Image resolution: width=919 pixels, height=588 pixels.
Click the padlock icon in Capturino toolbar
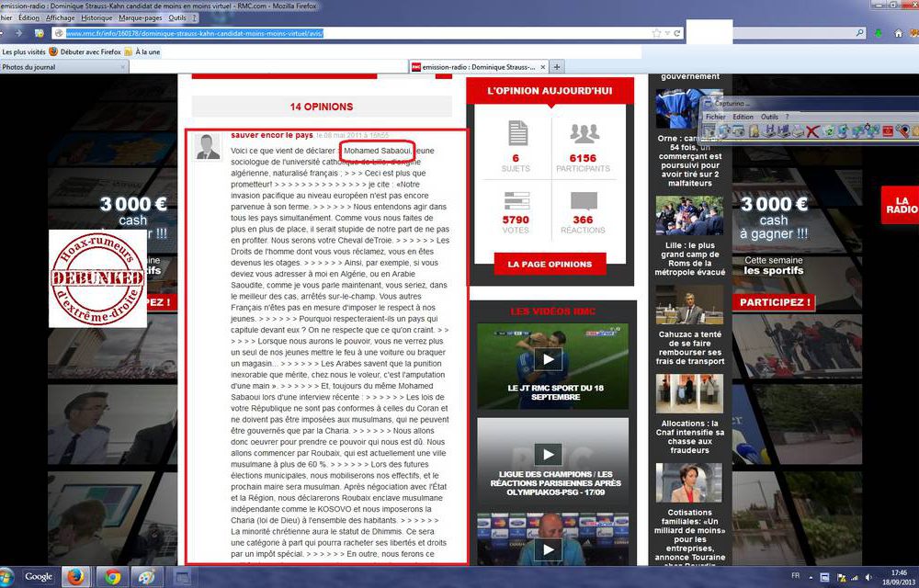pos(754,131)
